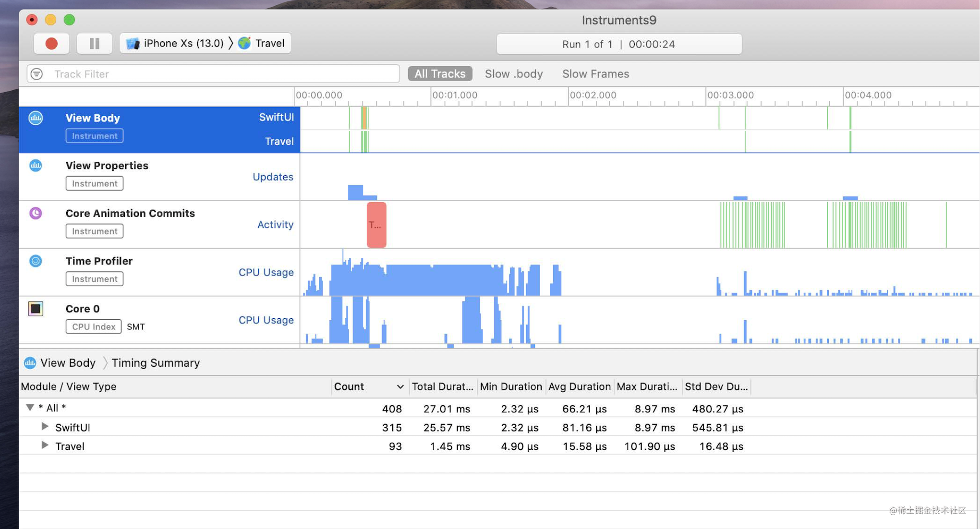Click the Activity lane label
The height and width of the screenshot is (529, 980).
coord(275,225)
